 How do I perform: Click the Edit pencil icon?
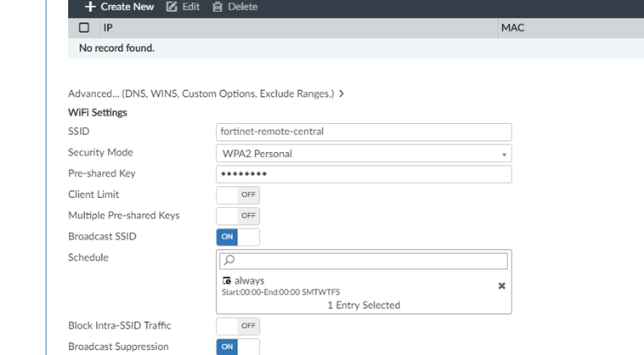tap(172, 7)
